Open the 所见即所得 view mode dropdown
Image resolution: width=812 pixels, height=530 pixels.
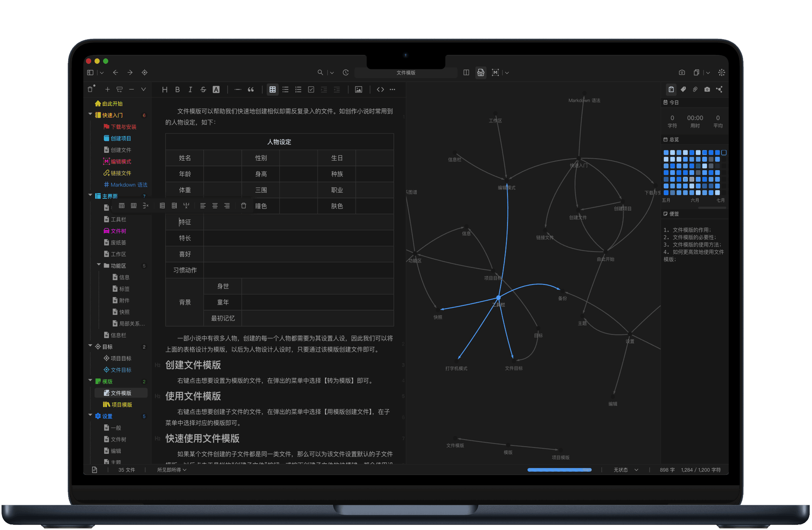tap(172, 470)
